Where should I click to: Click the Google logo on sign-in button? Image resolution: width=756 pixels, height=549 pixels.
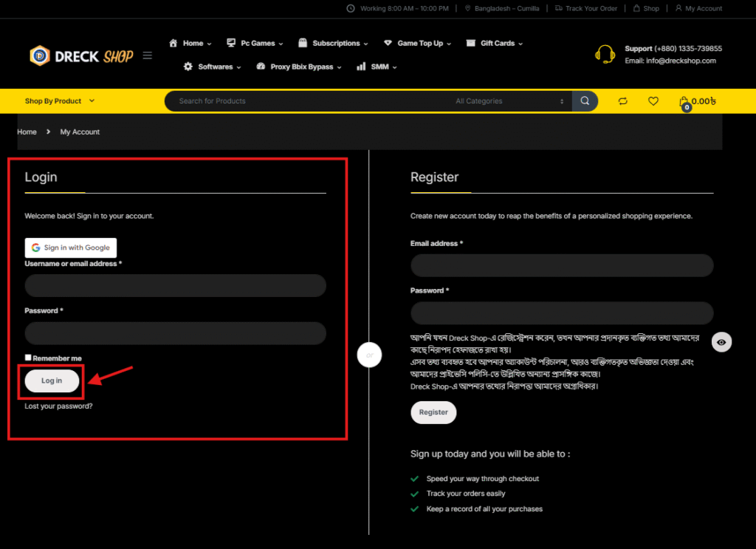coord(35,248)
